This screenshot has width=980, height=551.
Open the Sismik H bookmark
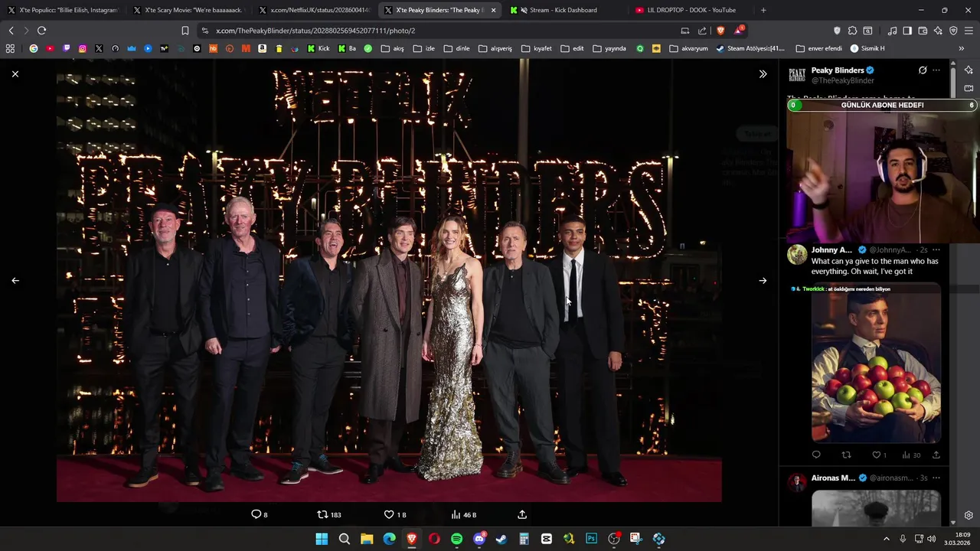click(867, 48)
